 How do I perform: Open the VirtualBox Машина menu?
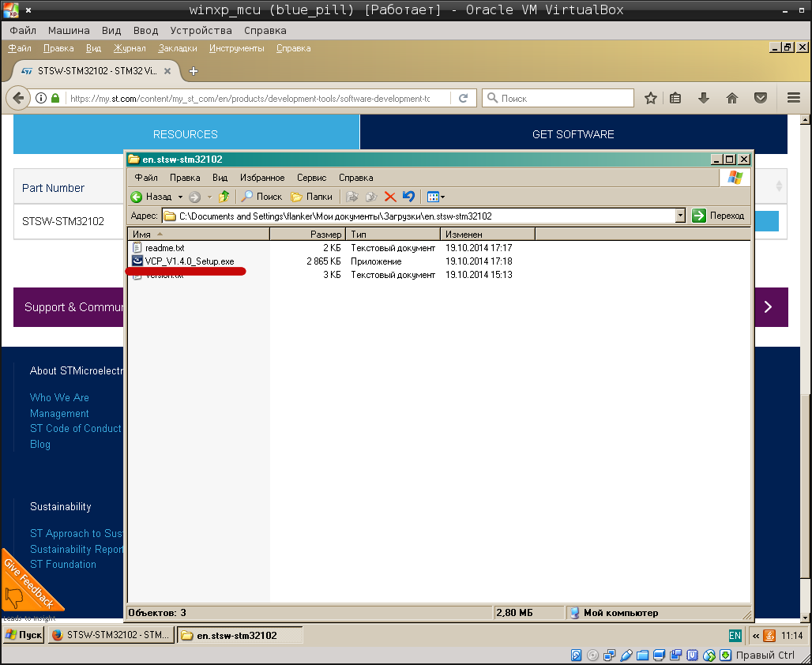69,31
